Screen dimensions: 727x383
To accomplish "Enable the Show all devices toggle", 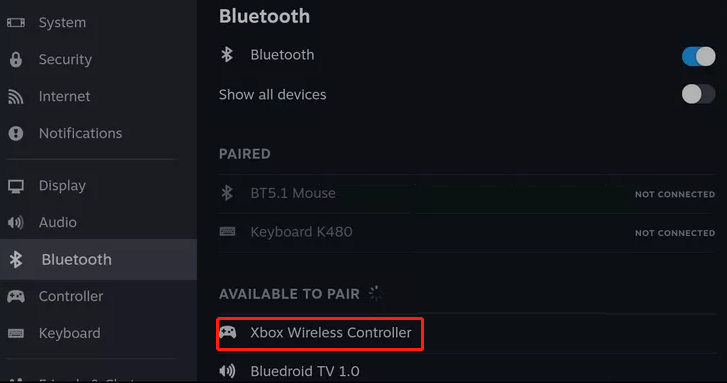I will [x=698, y=95].
